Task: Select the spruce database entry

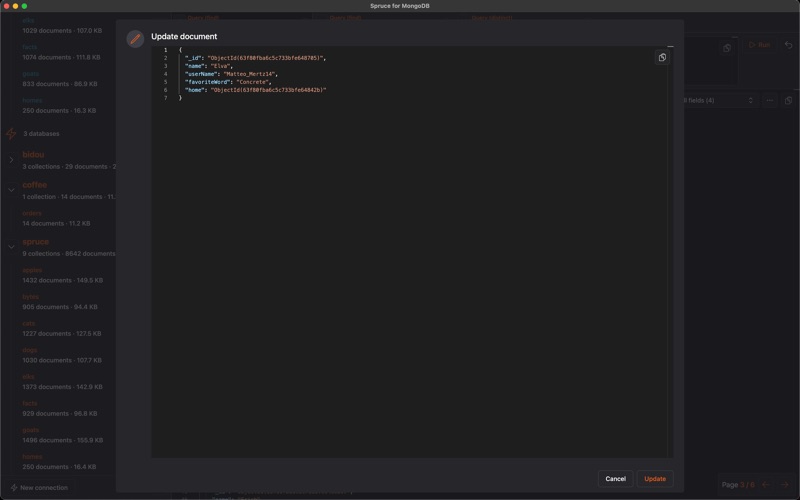Action: pyautogui.click(x=36, y=242)
